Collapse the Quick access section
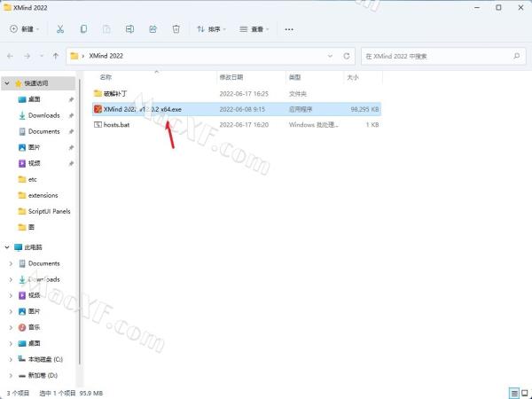532x399 pixels. click(x=7, y=83)
